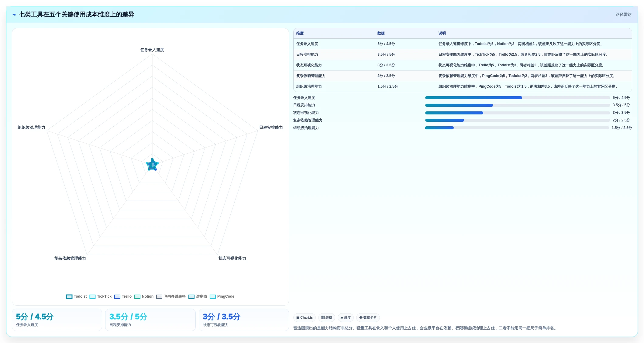Click the 组织级治理能力 progress bar
The height and width of the screenshot is (343, 644).
pyautogui.click(x=517, y=128)
